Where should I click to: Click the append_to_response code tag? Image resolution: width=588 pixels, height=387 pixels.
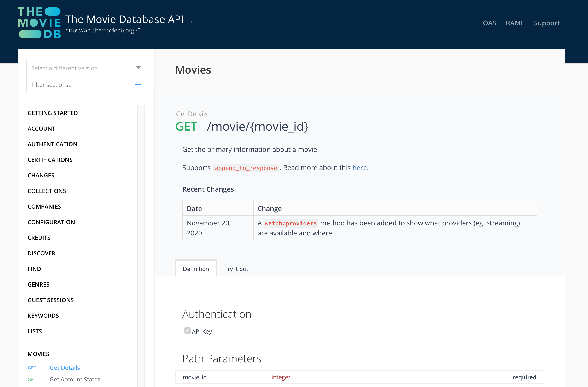pyautogui.click(x=246, y=168)
